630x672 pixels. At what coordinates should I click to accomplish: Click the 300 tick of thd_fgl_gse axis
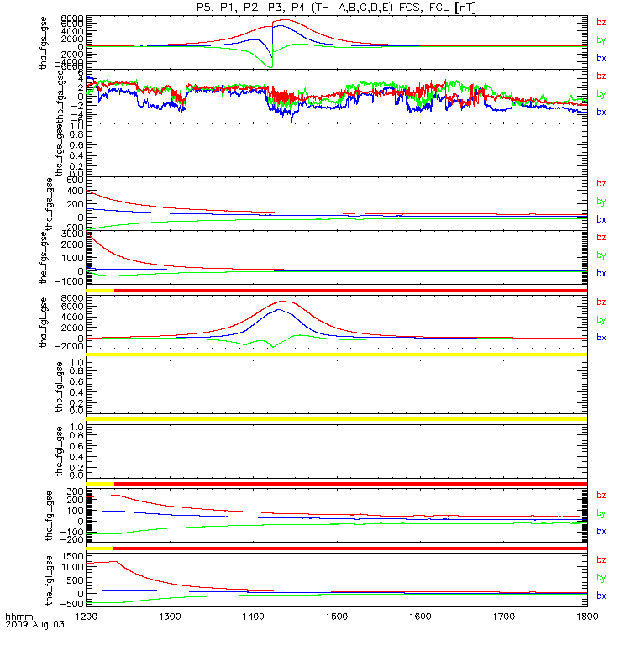click(76, 491)
